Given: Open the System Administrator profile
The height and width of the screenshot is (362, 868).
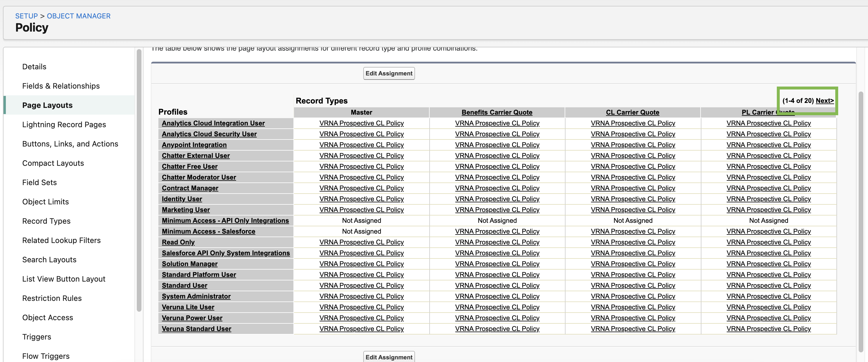Looking at the screenshot, I should click(x=196, y=296).
